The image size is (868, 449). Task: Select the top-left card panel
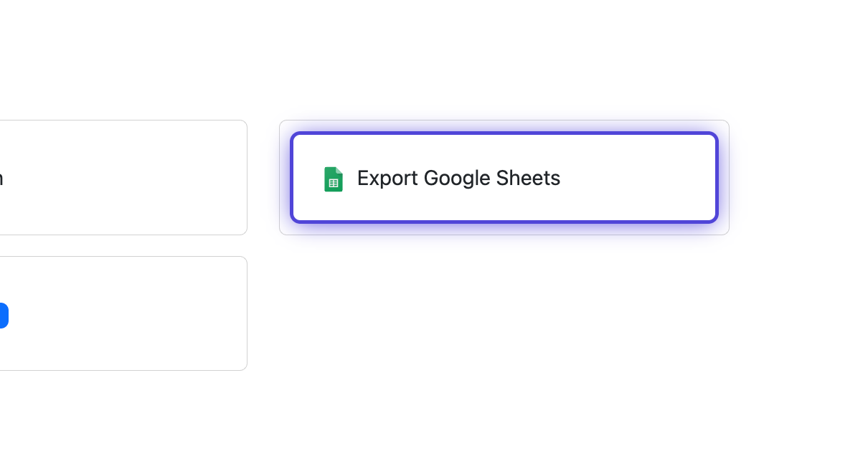123,177
